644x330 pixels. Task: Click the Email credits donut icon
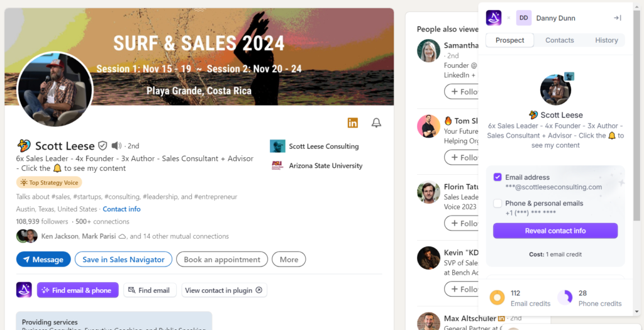pyautogui.click(x=497, y=298)
